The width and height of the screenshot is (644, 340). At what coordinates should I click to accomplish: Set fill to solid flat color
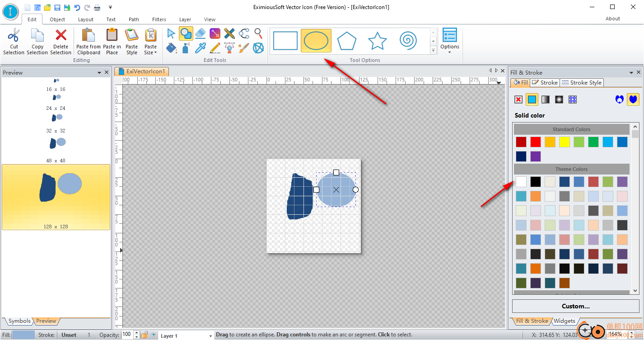pyautogui.click(x=532, y=99)
